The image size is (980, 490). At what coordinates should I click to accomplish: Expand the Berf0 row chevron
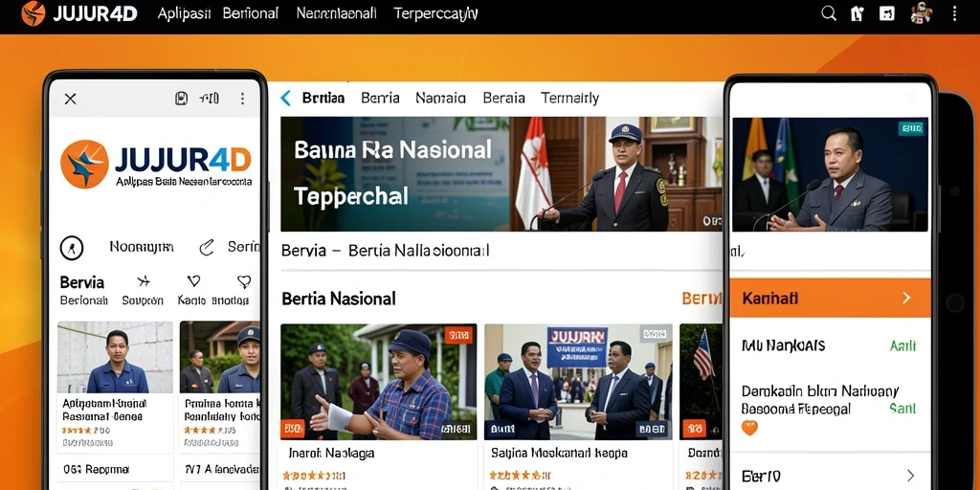pyautogui.click(x=910, y=475)
